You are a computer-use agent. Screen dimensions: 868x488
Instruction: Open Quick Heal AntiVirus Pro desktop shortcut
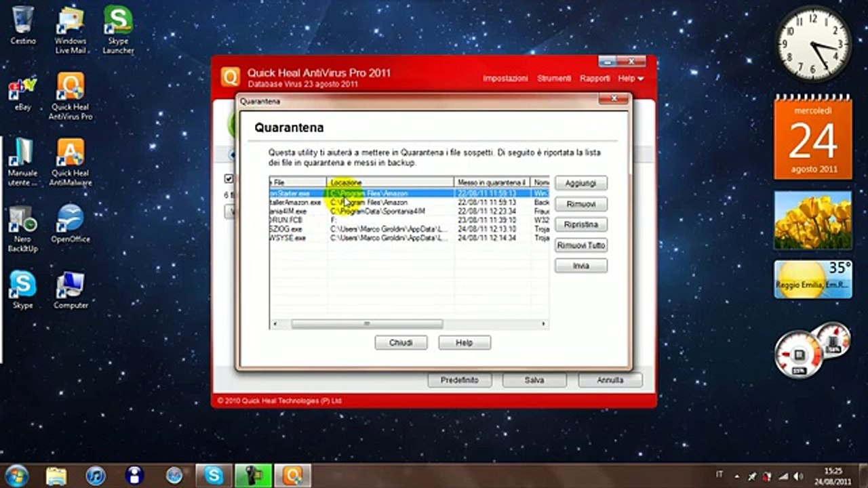point(71,97)
